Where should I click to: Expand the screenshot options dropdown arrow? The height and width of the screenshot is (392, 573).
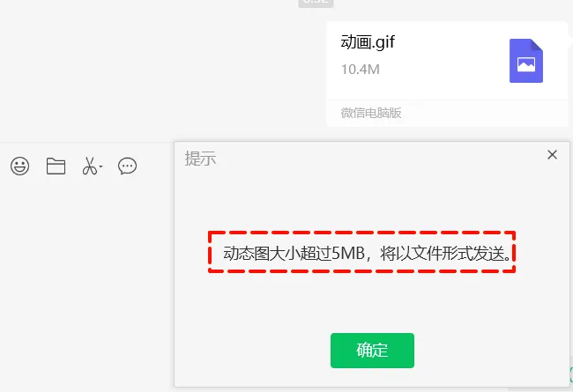pyautogui.click(x=100, y=167)
